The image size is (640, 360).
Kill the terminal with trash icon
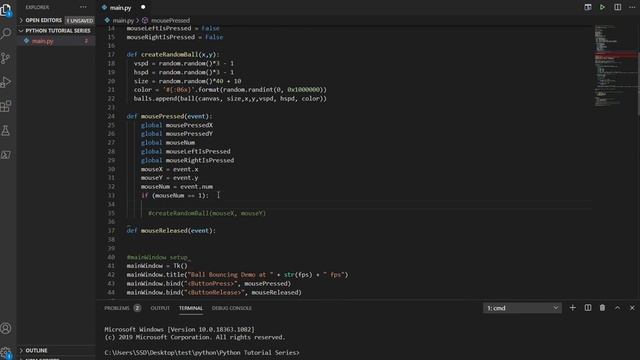tap(602, 308)
